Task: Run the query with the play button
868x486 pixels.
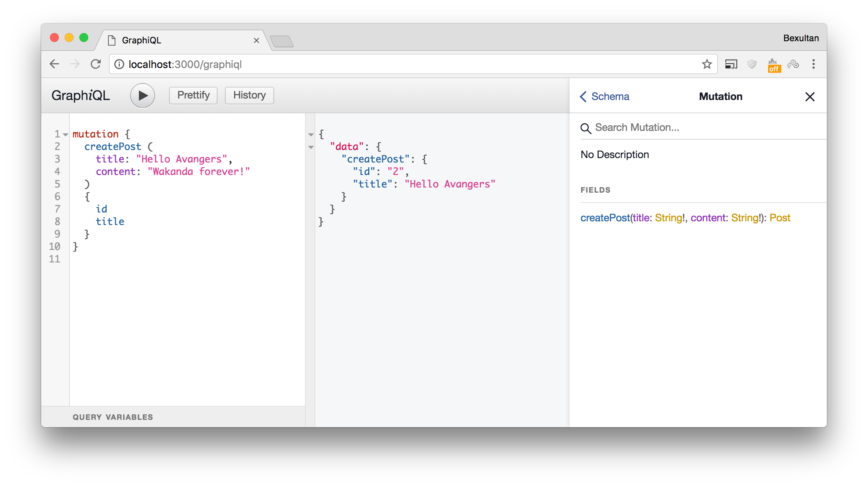Action: tap(142, 96)
